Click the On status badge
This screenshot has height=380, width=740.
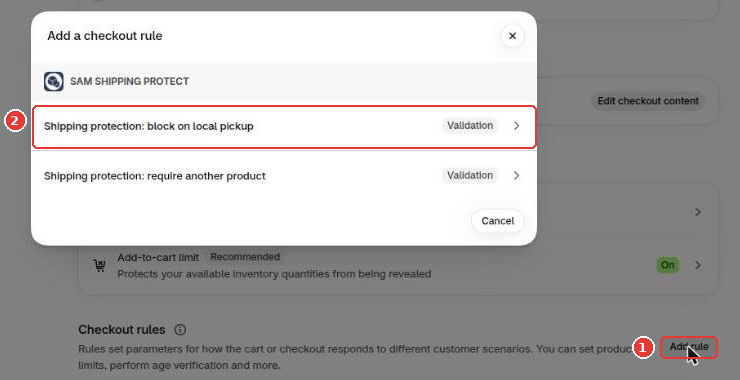667,265
